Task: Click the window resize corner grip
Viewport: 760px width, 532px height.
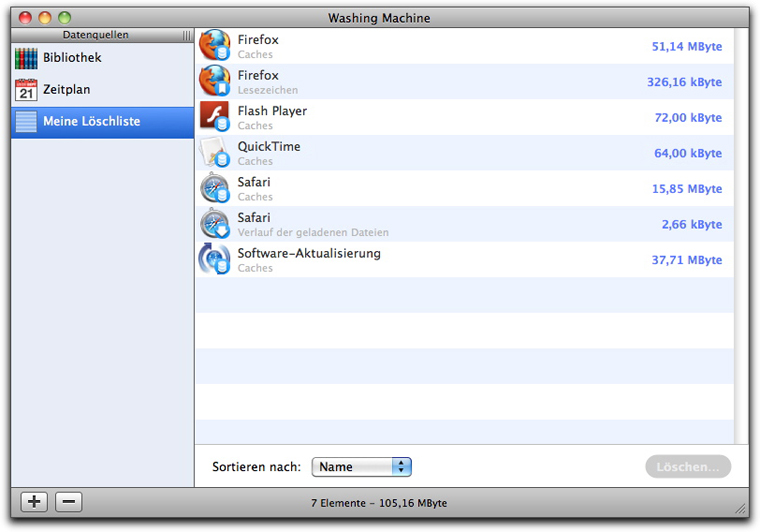Action: [741, 508]
